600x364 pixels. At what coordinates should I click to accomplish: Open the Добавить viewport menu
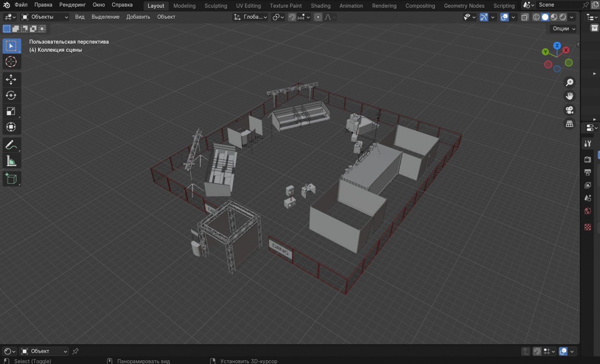[x=138, y=17]
